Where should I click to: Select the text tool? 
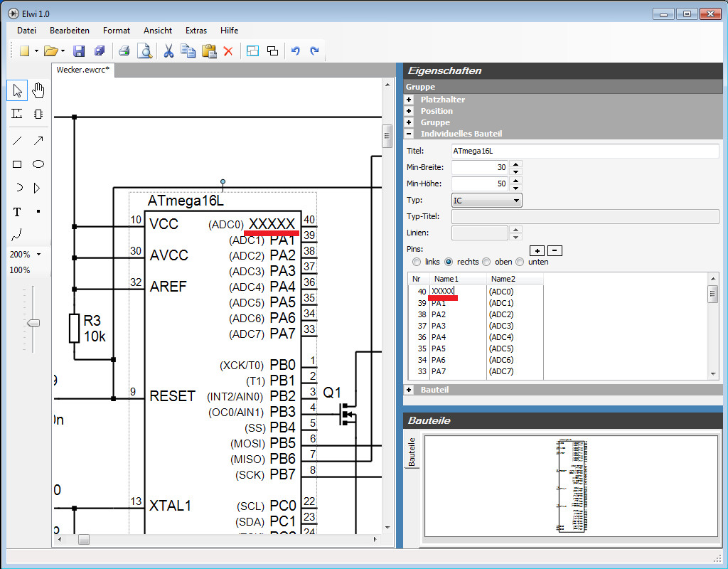tap(17, 212)
